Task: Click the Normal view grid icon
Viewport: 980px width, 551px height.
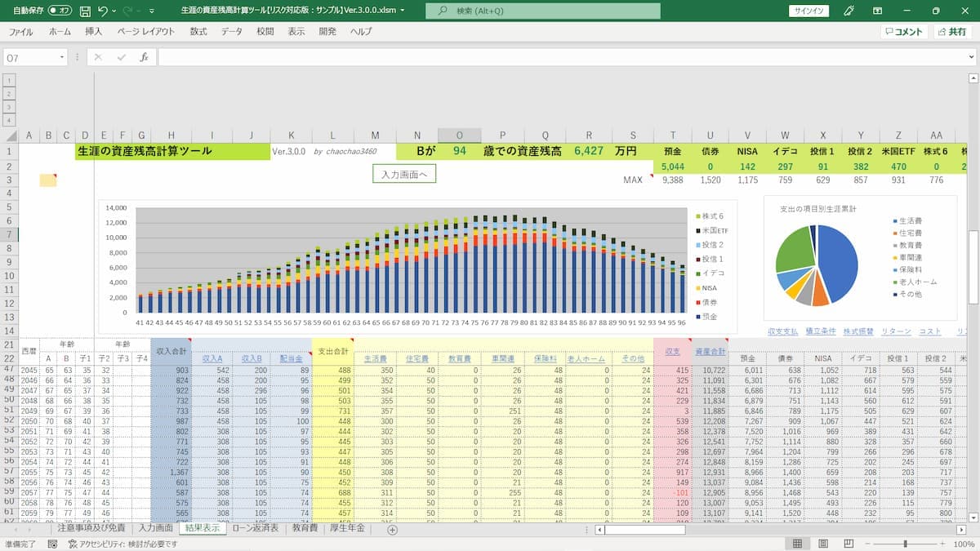Action: [x=797, y=544]
